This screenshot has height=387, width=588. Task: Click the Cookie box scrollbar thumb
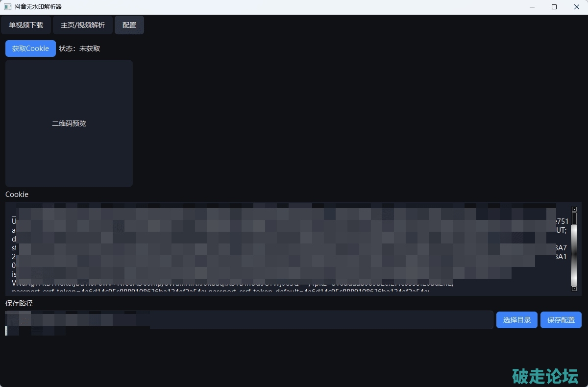(574, 218)
